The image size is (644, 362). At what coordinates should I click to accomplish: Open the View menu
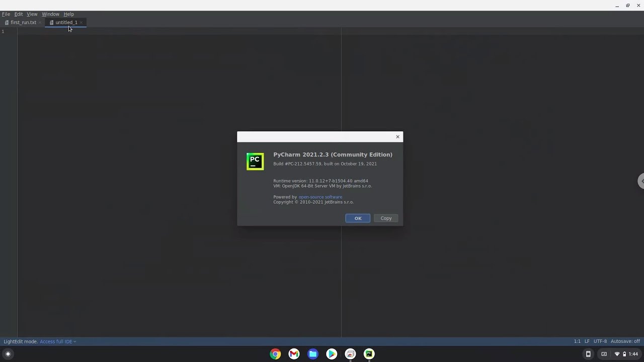coord(32,14)
